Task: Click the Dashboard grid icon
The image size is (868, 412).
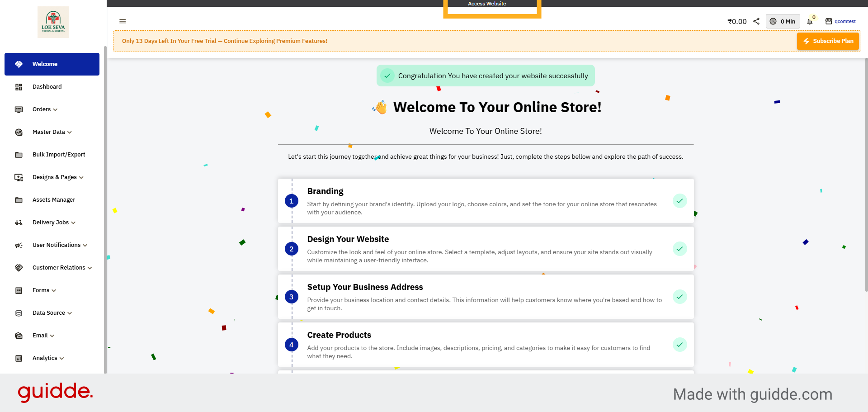Action: click(x=19, y=87)
